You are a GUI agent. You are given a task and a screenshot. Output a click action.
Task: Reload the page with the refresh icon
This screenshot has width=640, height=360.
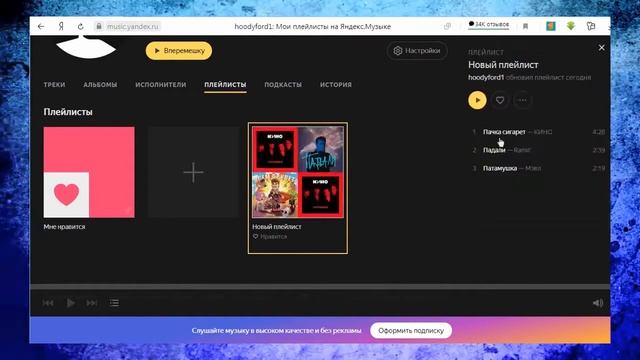pyautogui.click(x=80, y=27)
